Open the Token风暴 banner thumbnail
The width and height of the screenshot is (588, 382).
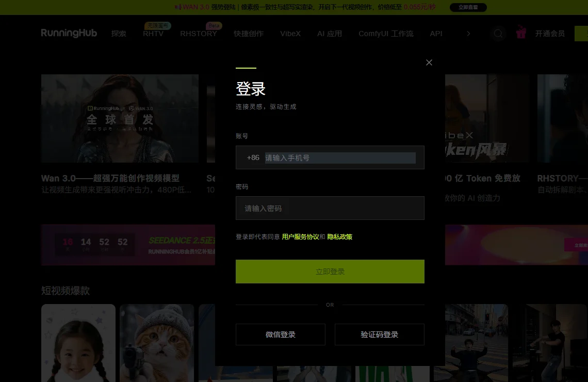pos(487,118)
